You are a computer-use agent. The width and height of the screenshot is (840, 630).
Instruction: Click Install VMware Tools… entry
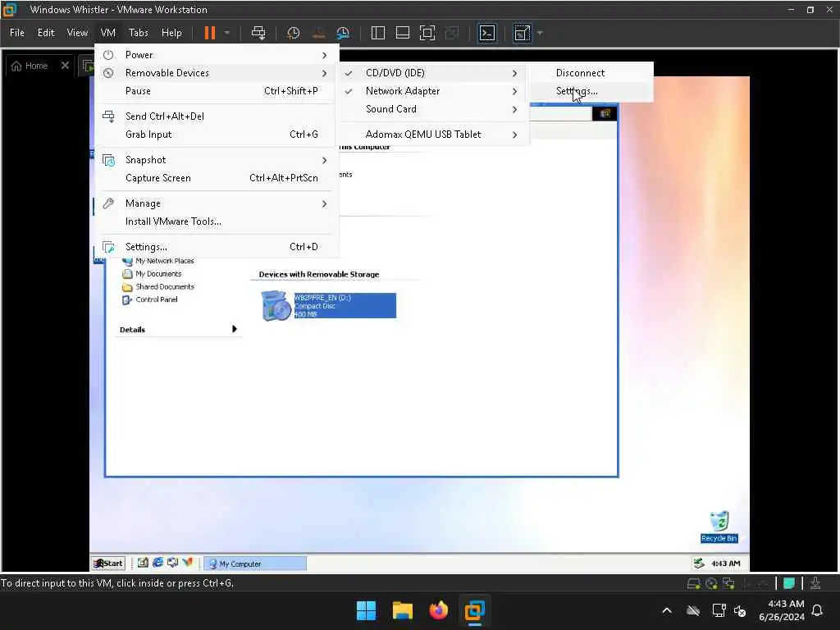pos(217,221)
